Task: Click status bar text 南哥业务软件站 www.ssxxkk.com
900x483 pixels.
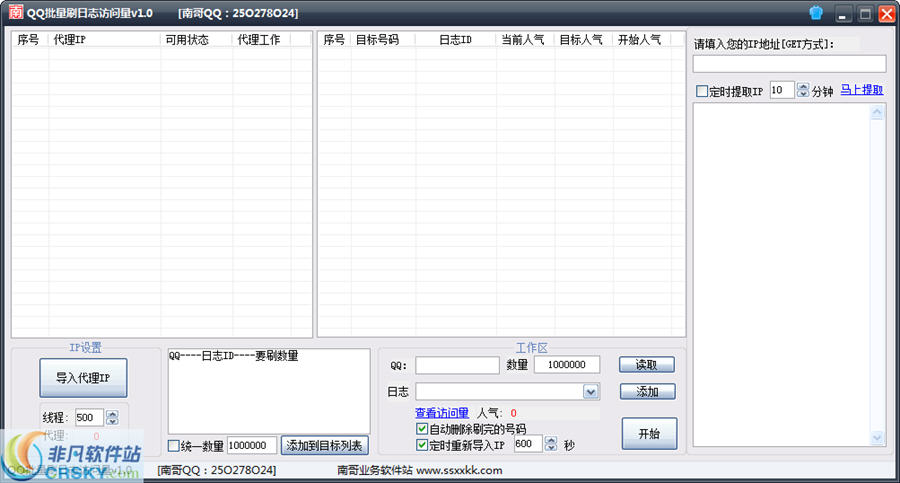Action: pyautogui.click(x=420, y=470)
